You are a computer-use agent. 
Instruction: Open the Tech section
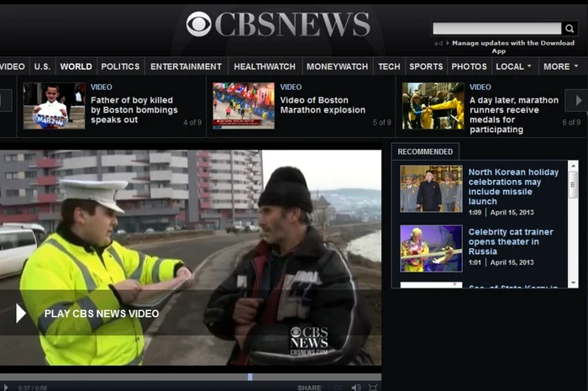click(389, 66)
